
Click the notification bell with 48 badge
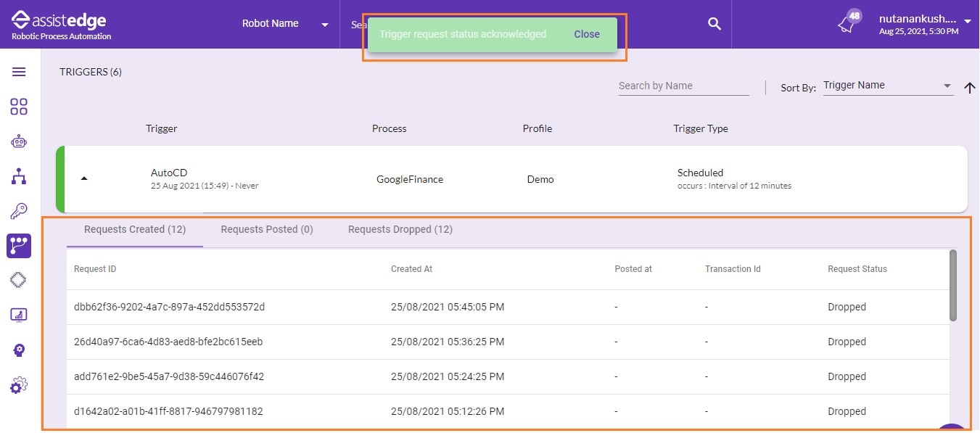(x=847, y=23)
